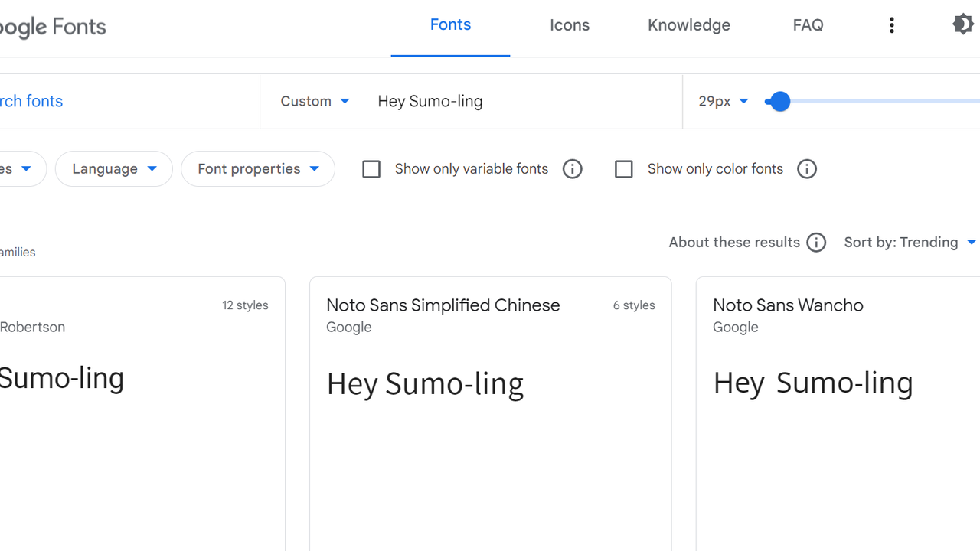This screenshot has height=551, width=980.
Task: Click Google author under Noto Sans Simplified Chinese
Action: pos(349,328)
